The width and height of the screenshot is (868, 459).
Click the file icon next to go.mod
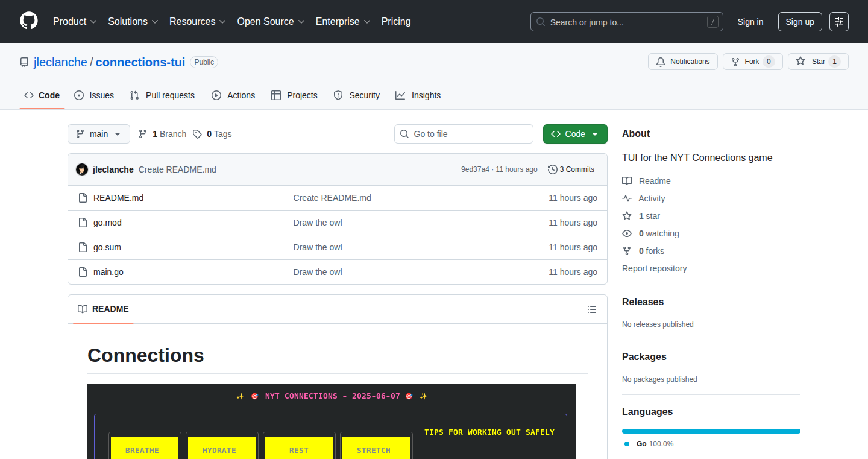83,223
